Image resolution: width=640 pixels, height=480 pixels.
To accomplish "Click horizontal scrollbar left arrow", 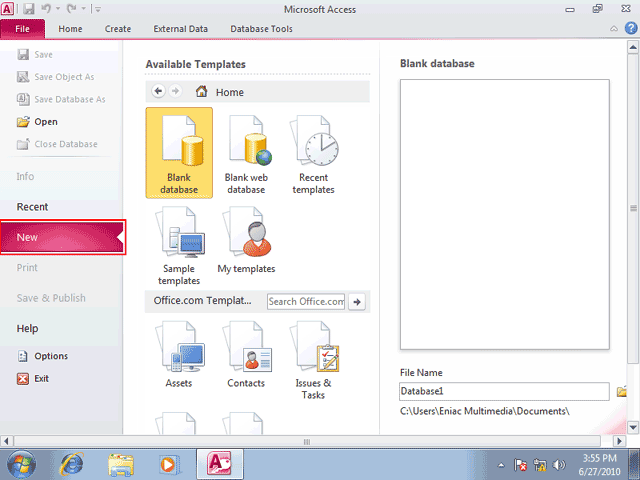I will (x=6, y=441).
